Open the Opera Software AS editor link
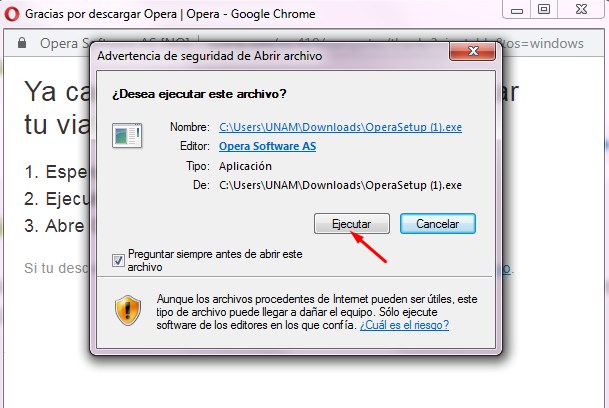This screenshot has width=609, height=408. 267,146
